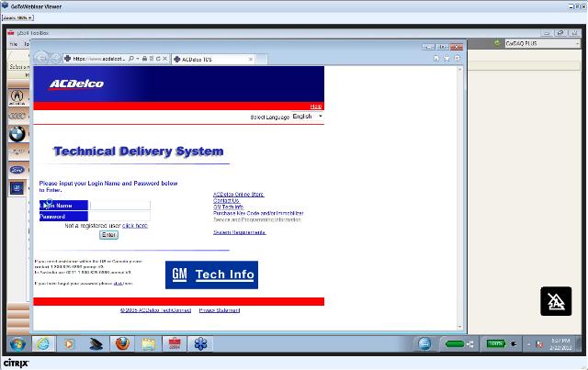The image size is (588, 370).
Task: Switch to the ACDelco TDS tab
Action: pos(213,60)
